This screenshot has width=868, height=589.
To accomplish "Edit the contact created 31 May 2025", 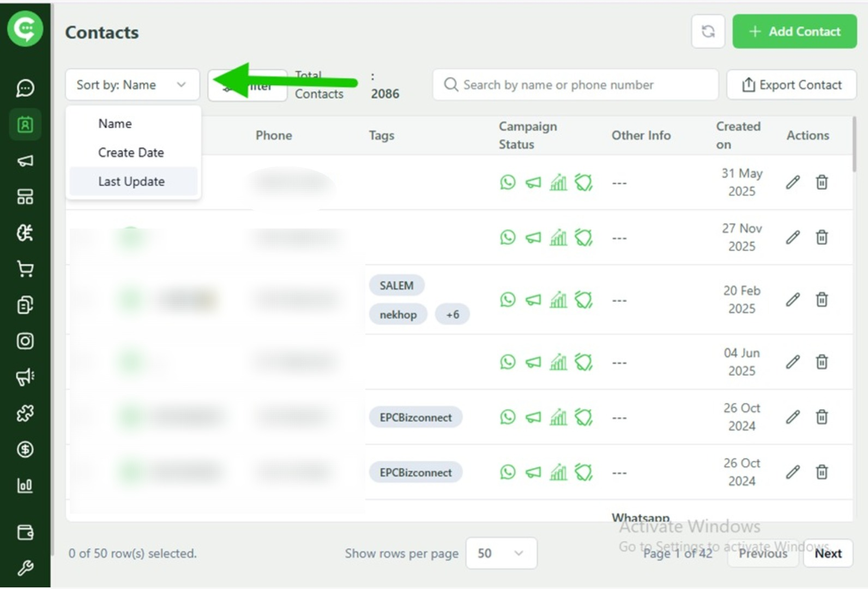I will [793, 182].
